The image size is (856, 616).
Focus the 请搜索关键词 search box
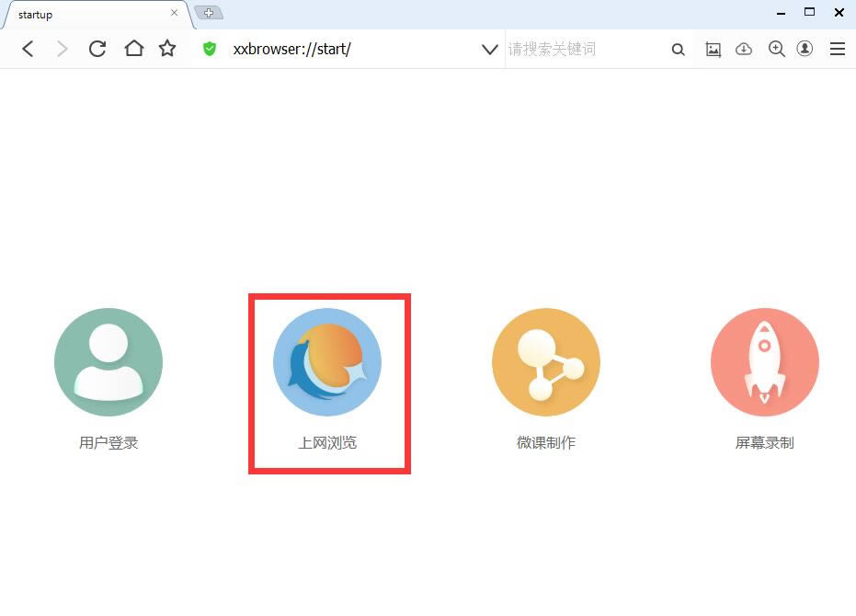(584, 50)
